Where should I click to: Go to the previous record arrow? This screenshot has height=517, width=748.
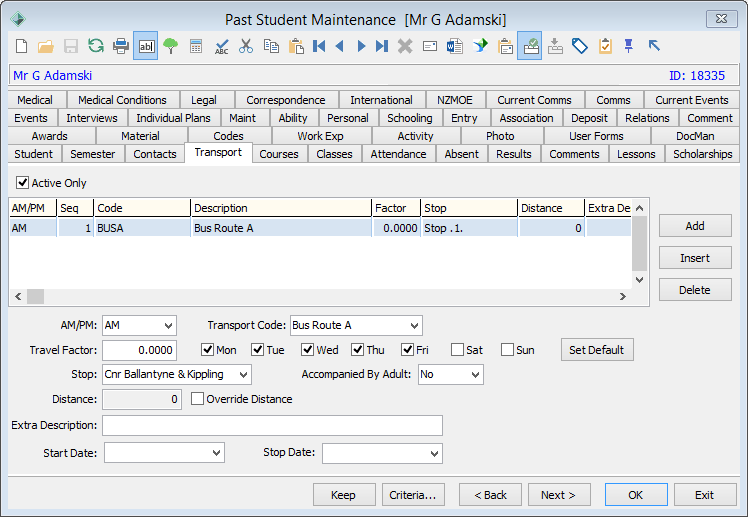340,46
